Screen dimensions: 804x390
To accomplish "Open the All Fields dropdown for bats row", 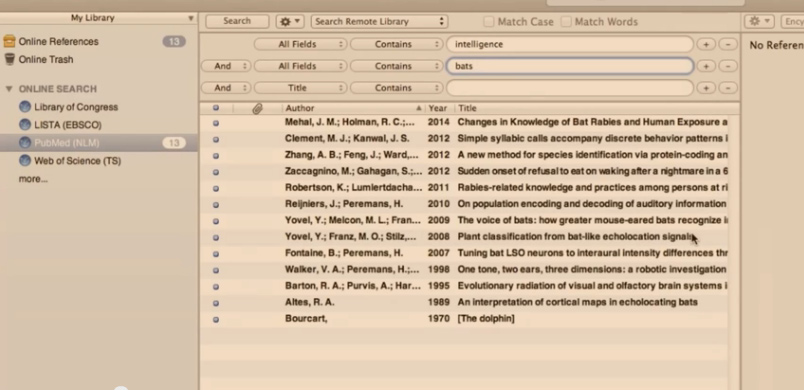I will tap(300, 66).
